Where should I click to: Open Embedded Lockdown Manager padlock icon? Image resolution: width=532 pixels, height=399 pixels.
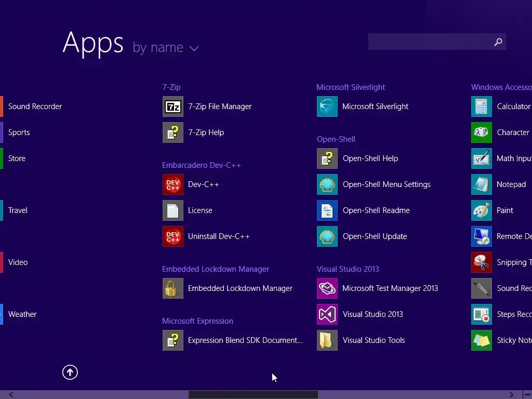coord(172,288)
